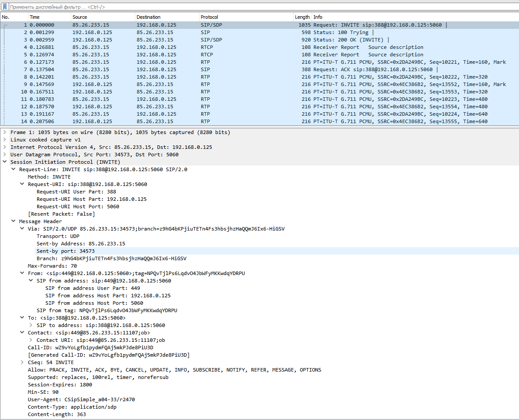The image size is (519, 420).
Task: Collapse the Via header node
Action: (22, 229)
